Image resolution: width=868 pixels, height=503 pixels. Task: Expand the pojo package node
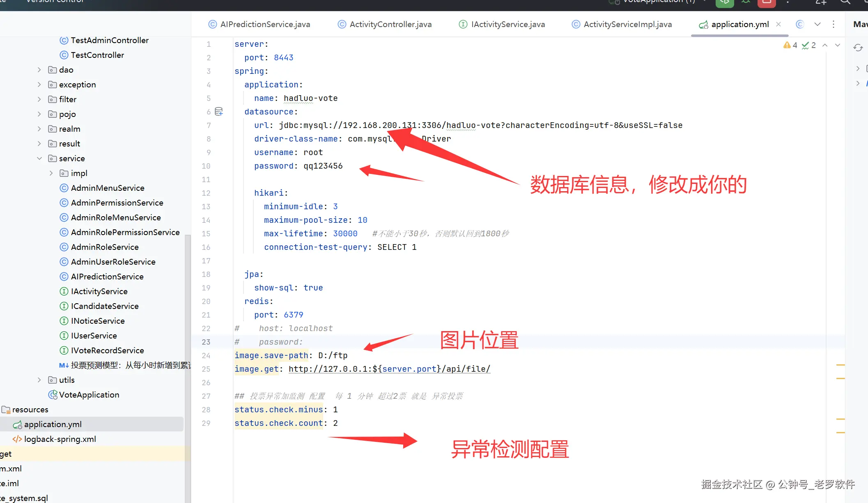click(x=39, y=114)
